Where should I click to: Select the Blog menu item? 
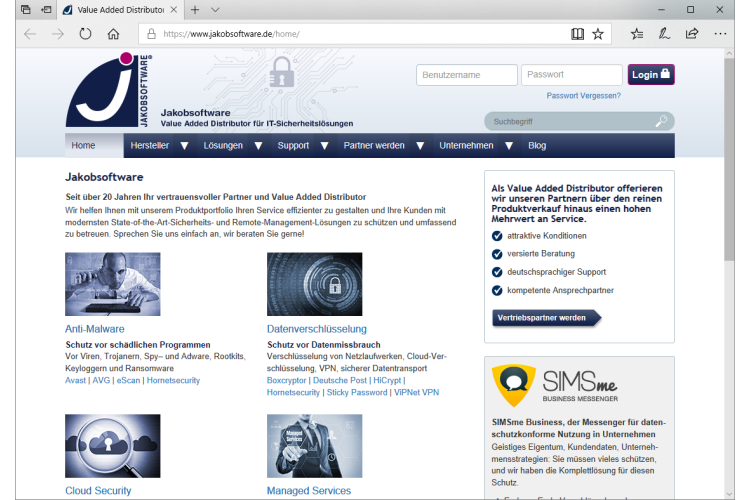pyautogui.click(x=537, y=146)
